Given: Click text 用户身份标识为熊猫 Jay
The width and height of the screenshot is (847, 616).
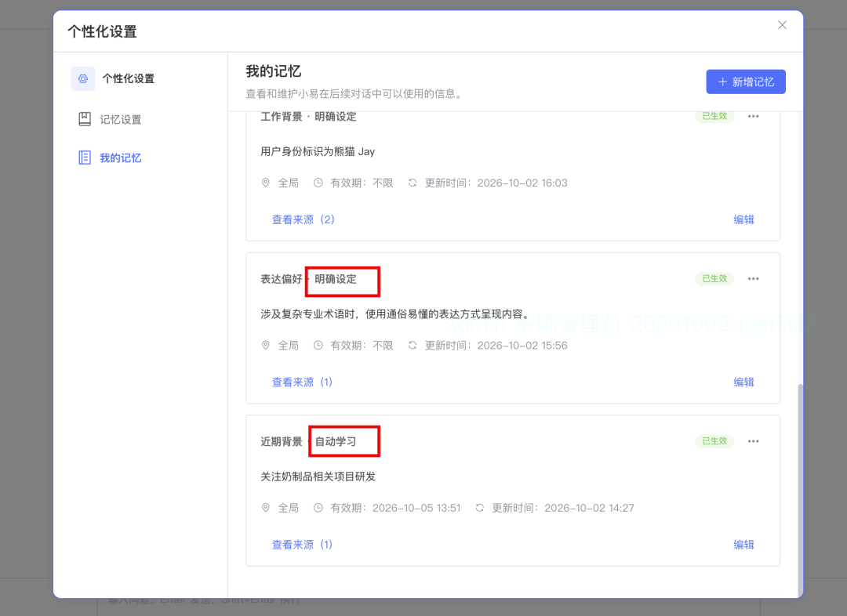Looking at the screenshot, I should click(x=318, y=151).
